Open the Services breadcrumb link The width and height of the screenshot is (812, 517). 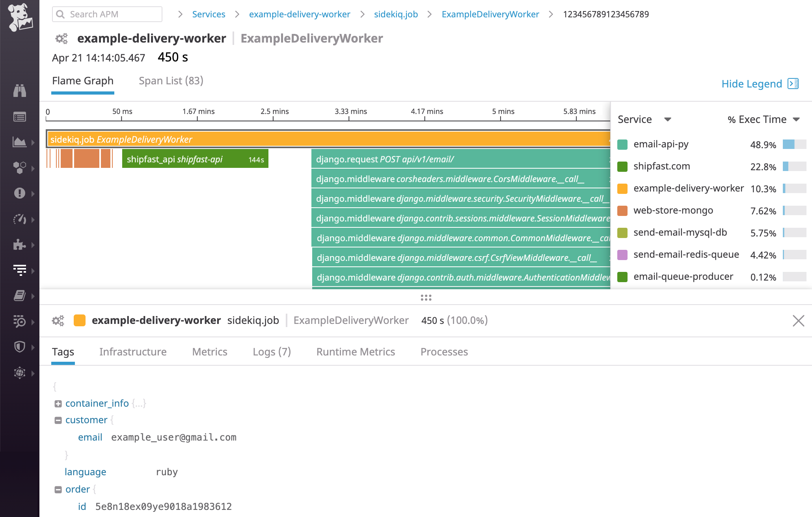tap(209, 14)
